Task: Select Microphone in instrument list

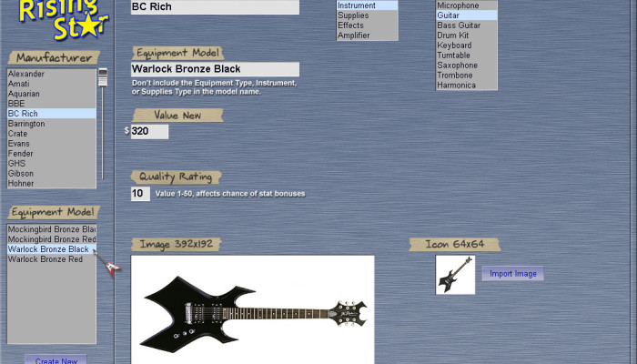Action: pos(466,5)
